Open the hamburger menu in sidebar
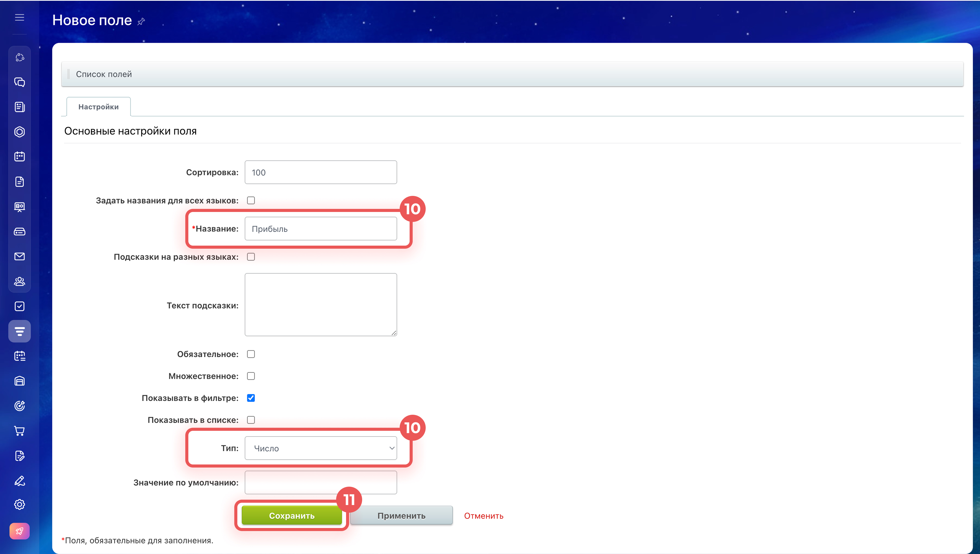The height and width of the screenshot is (554, 980). coord(19,18)
